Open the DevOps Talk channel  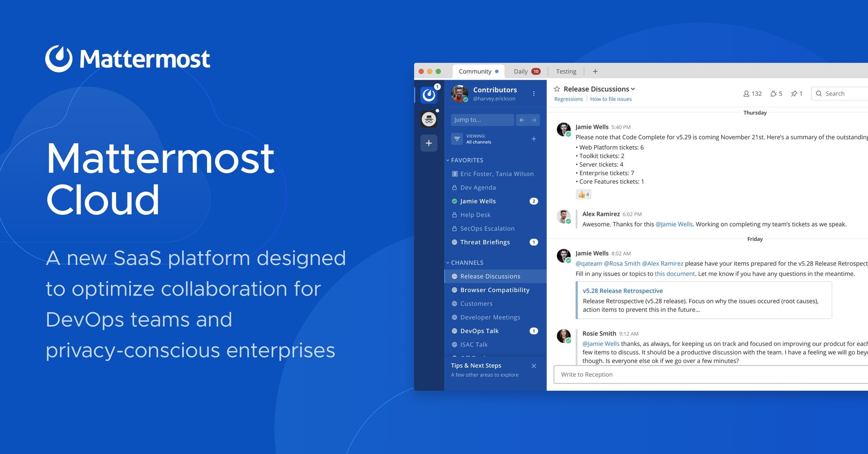(x=495, y=331)
